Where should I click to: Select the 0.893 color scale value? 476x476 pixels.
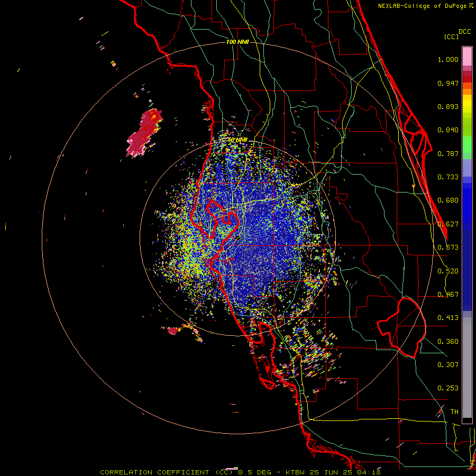point(448,106)
